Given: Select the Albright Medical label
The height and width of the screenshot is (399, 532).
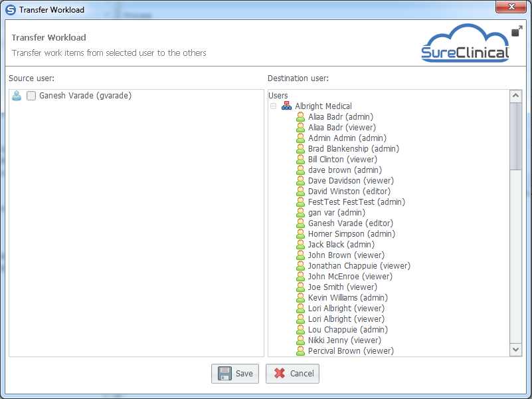Looking at the screenshot, I should point(323,106).
